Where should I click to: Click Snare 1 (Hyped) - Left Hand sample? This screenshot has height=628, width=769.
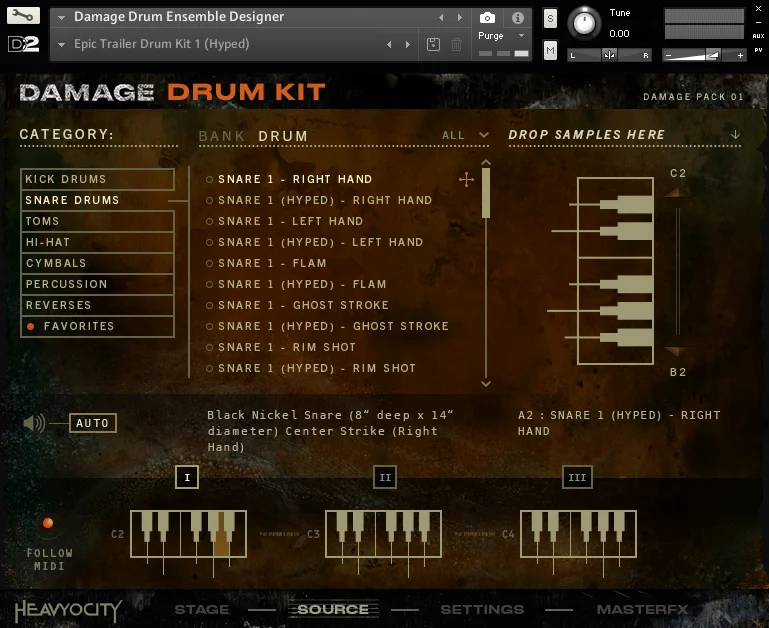click(x=321, y=242)
